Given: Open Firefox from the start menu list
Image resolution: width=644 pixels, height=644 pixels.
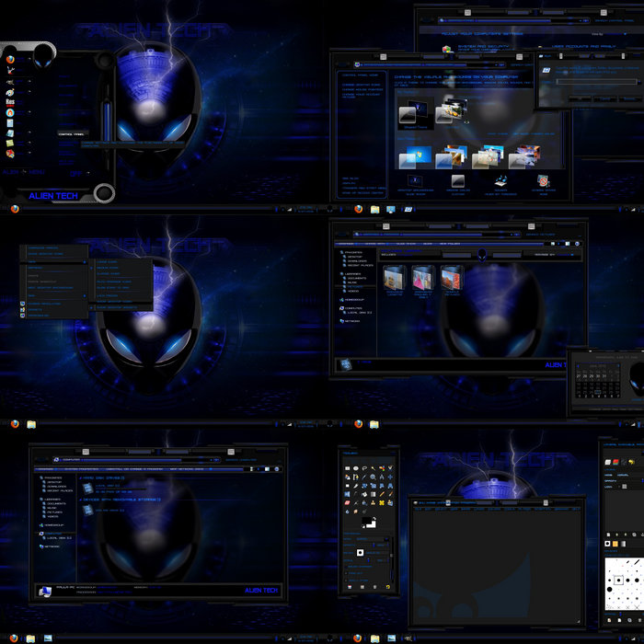Looking at the screenshot, I should click(x=10, y=59).
